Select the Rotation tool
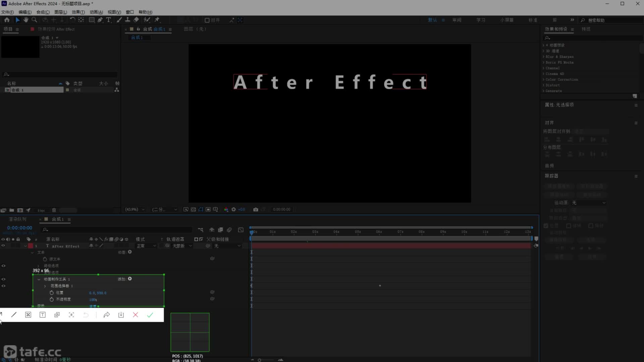This screenshot has width=644, height=362. [72, 20]
